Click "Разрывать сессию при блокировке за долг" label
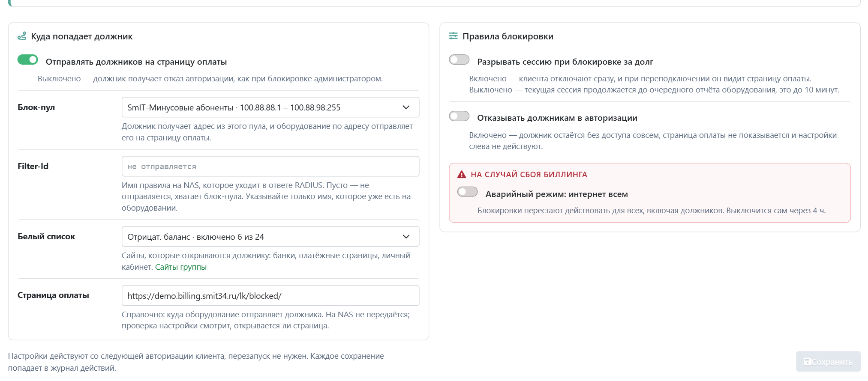The image size is (868, 381). point(565,62)
